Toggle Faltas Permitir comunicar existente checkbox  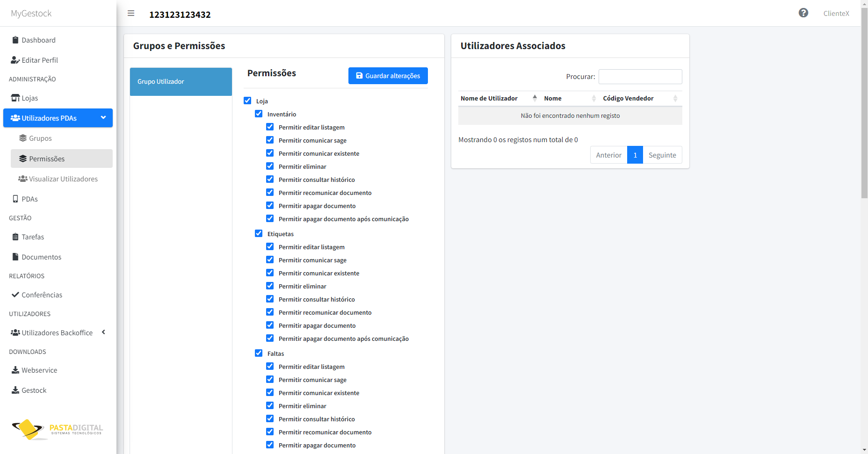tap(270, 392)
